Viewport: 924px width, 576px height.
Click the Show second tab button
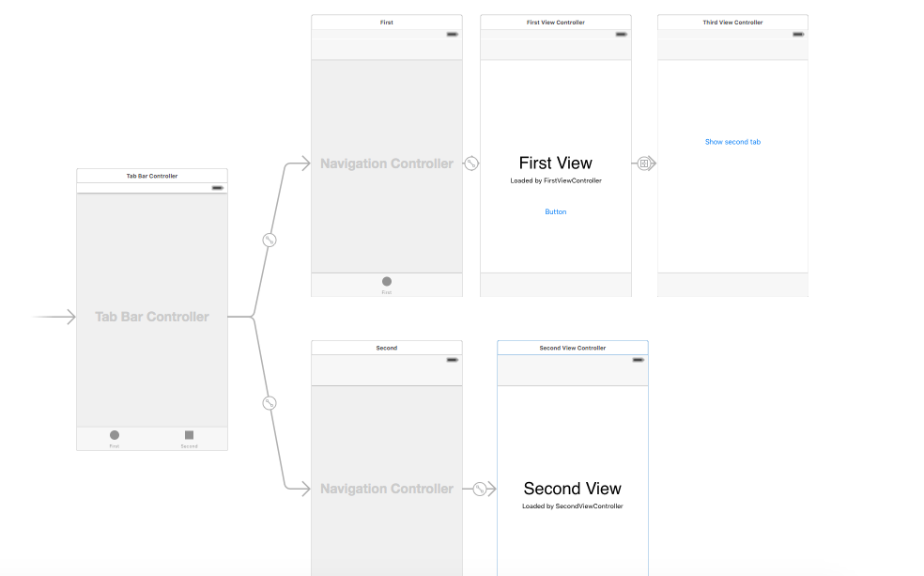click(x=732, y=142)
